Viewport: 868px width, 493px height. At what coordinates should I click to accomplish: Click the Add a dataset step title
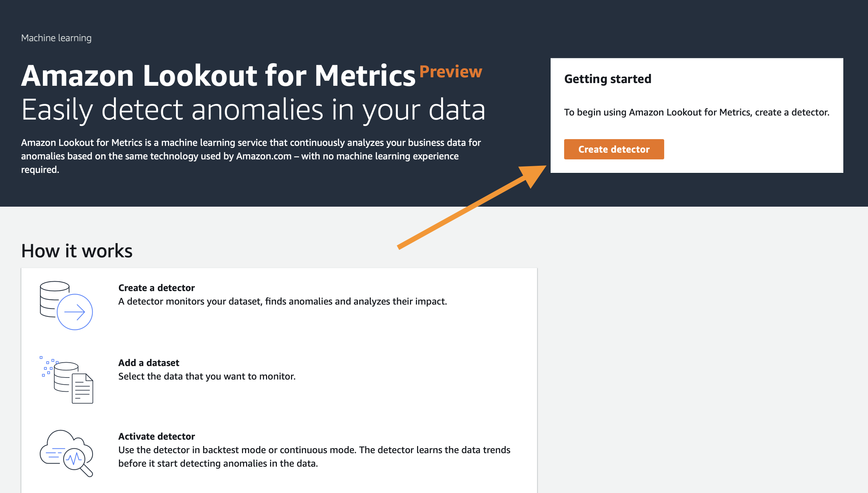tap(148, 363)
